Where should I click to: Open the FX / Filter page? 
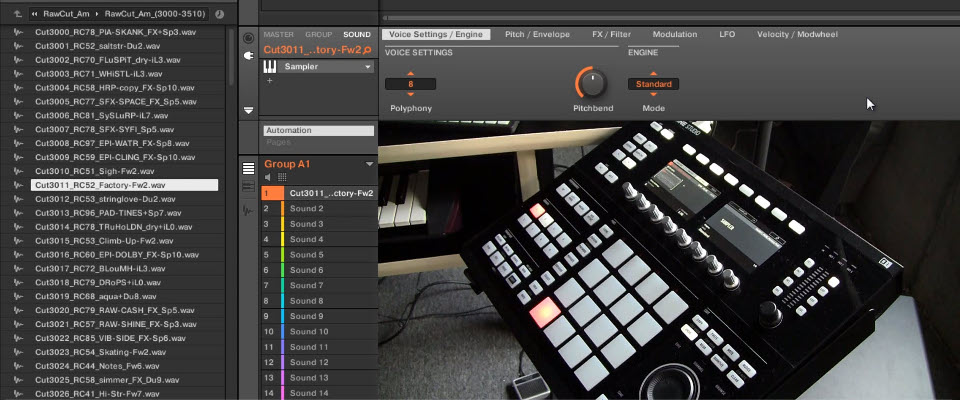(611, 35)
